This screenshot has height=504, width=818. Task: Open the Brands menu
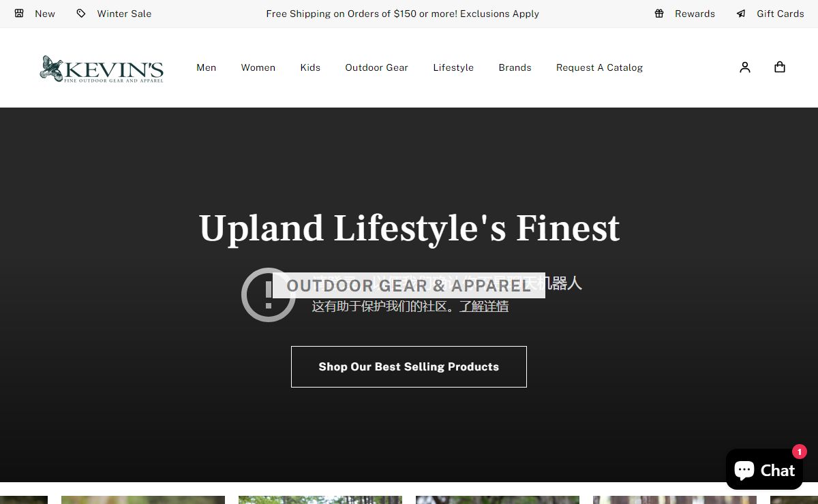point(515,67)
